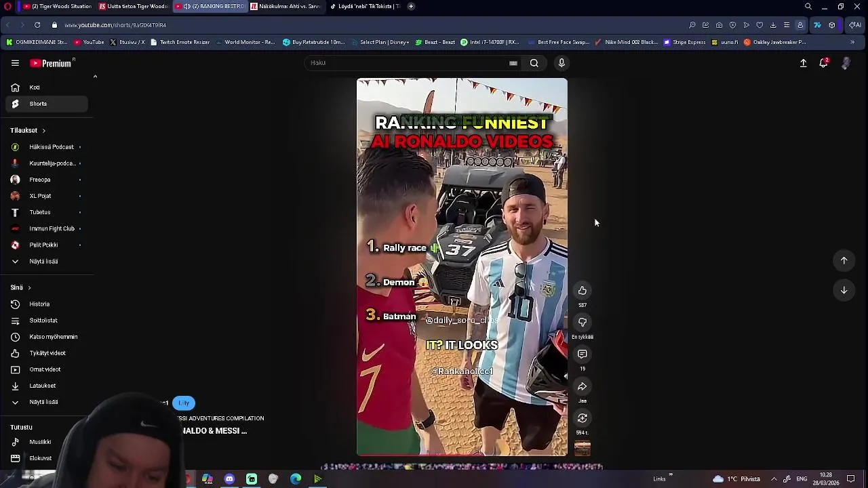The height and width of the screenshot is (488, 868).
Task: Switch to Uutta tietoa Tiger Woods tab
Action: click(x=133, y=6)
